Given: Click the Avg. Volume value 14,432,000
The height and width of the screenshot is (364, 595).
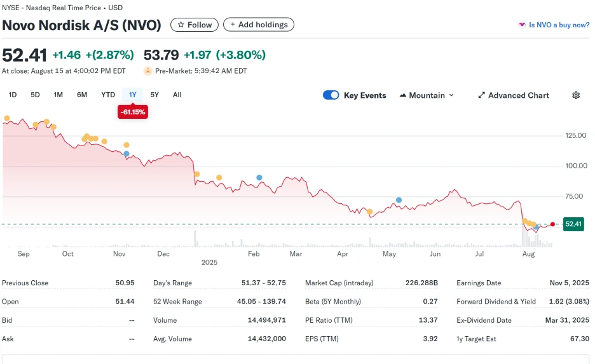Looking at the screenshot, I should click(x=267, y=339).
